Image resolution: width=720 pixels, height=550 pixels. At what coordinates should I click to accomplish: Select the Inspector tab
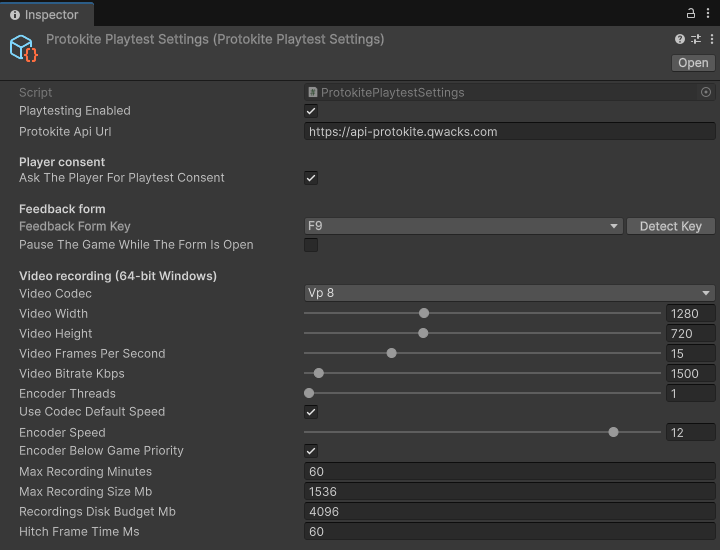pos(45,15)
